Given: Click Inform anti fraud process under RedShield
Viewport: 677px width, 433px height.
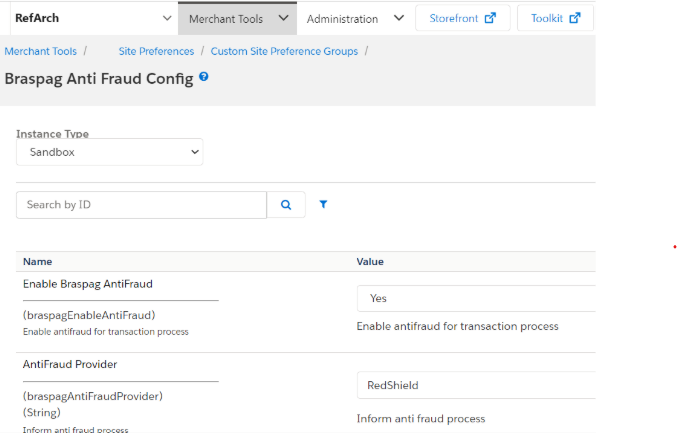Looking at the screenshot, I should (x=421, y=419).
